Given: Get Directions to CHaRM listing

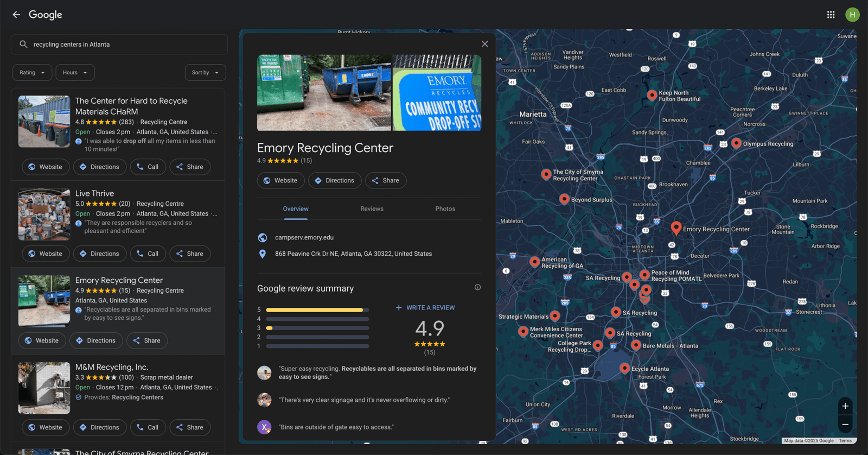Looking at the screenshot, I should [x=100, y=167].
